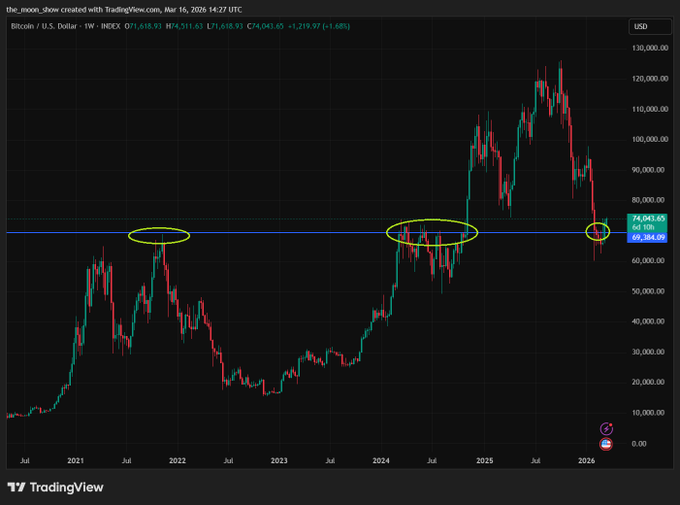This screenshot has height=505, width=680.
Task: Click the 2025 label on time axis
Action: [x=484, y=461]
